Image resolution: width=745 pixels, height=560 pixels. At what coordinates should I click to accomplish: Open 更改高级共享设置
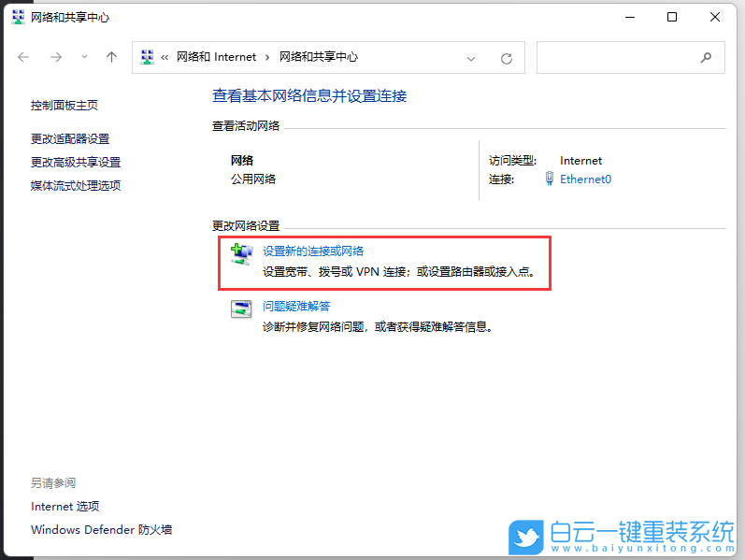76,162
